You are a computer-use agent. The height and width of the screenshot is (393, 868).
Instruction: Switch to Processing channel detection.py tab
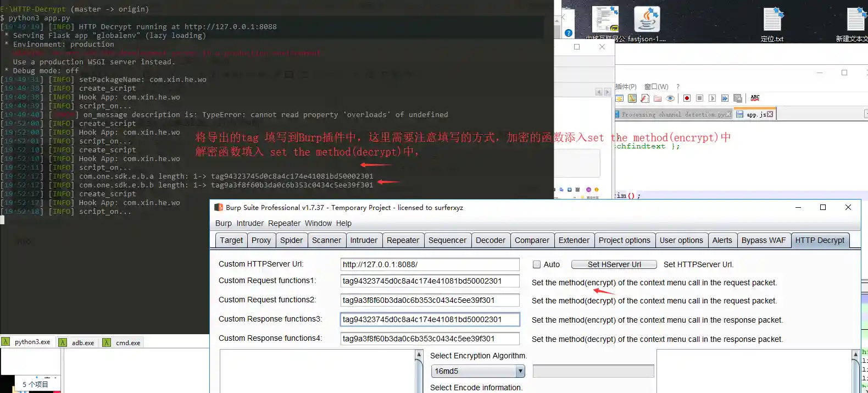point(674,114)
